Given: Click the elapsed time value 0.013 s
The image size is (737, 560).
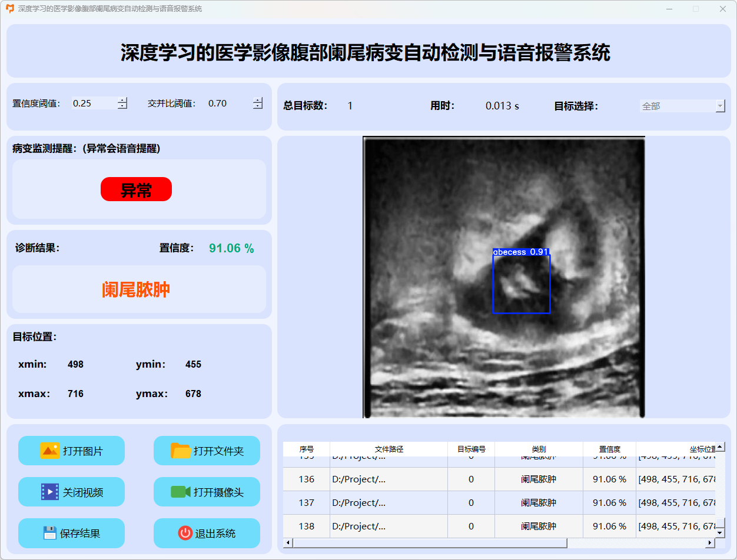Looking at the screenshot, I should (502, 106).
